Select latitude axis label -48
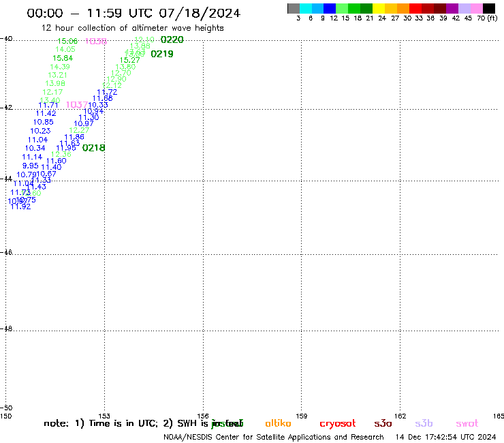Image resolution: width=504 pixels, height=443 pixels. (6, 329)
